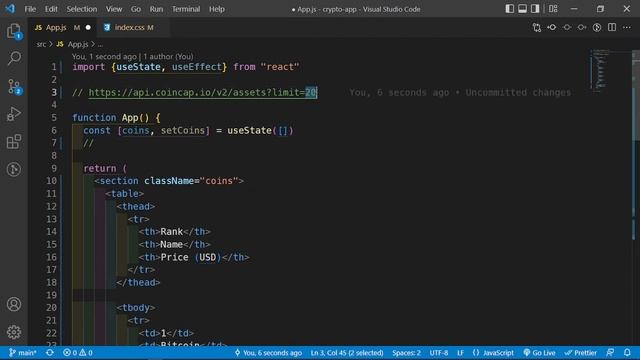Screen dimensions: 640x360
Task: Click the Synchronize Changes status bar icon
Action: coord(50,353)
